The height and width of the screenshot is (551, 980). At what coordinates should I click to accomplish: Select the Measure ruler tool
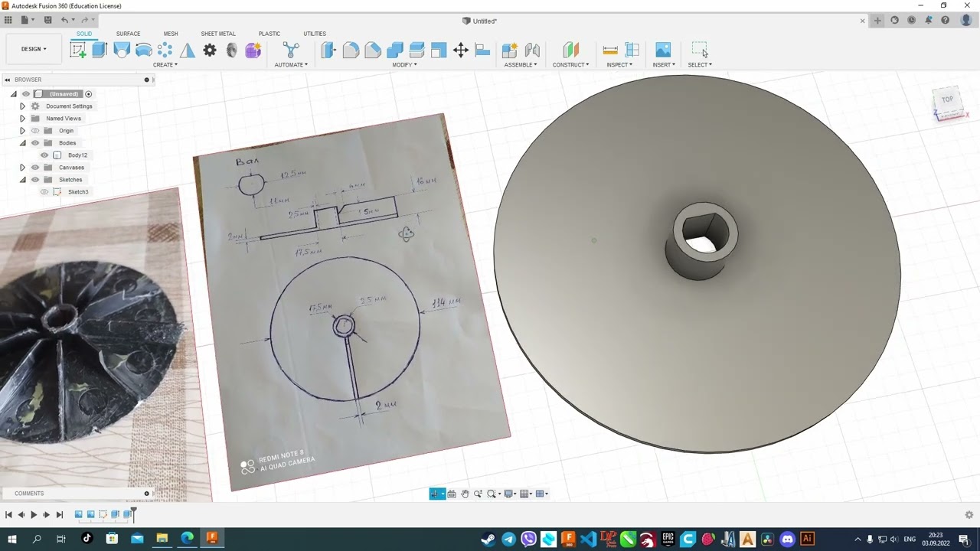[x=610, y=51]
